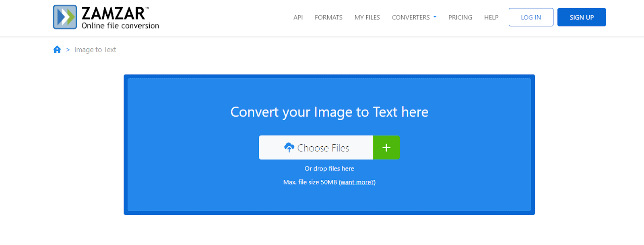The height and width of the screenshot is (245, 644).
Task: Open MY FILES from the top navigation
Action: 367,17
